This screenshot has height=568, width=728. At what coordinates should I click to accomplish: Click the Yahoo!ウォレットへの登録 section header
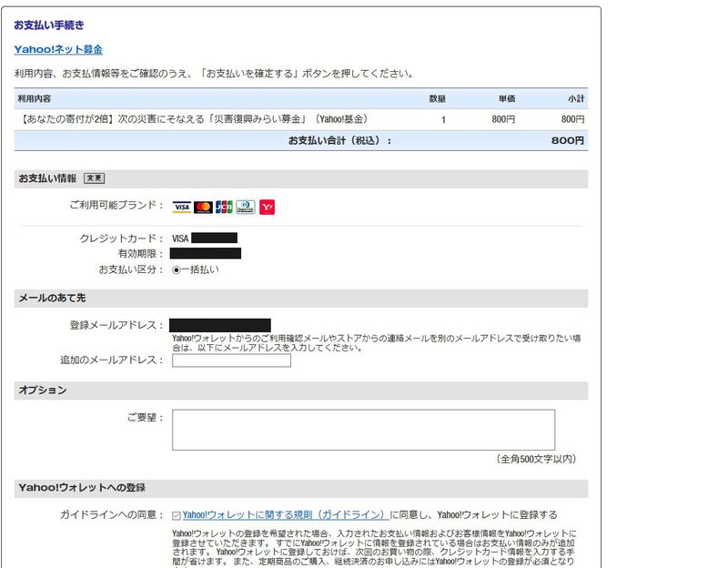pyautogui.click(x=81, y=488)
